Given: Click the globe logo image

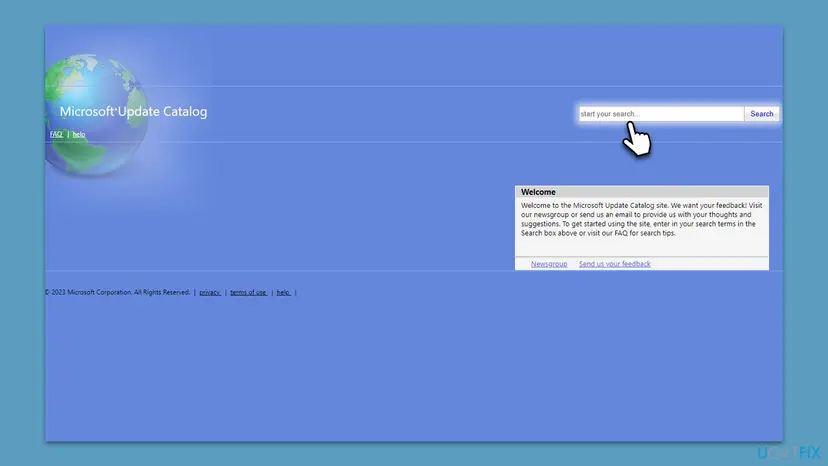Looking at the screenshot, I should [x=95, y=115].
